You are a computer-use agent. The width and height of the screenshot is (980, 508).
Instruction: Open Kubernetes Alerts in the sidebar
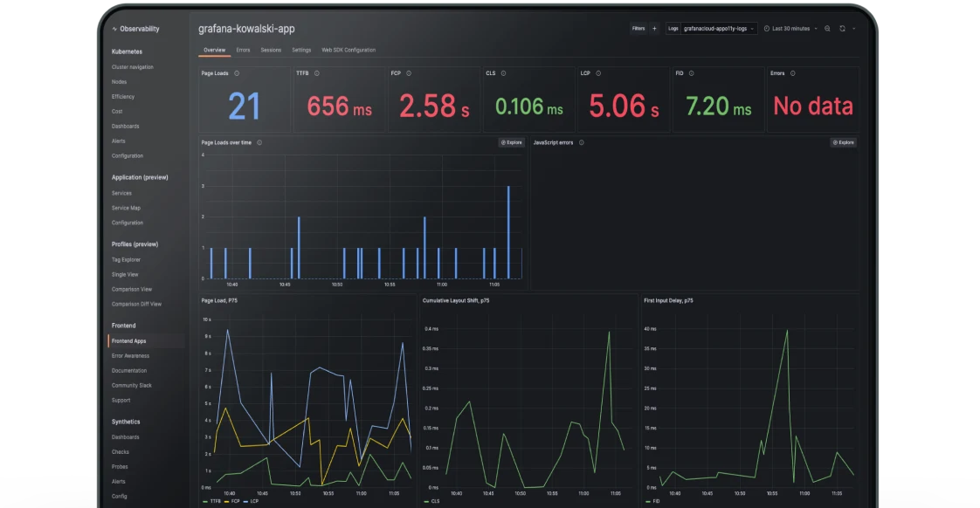pyautogui.click(x=119, y=141)
